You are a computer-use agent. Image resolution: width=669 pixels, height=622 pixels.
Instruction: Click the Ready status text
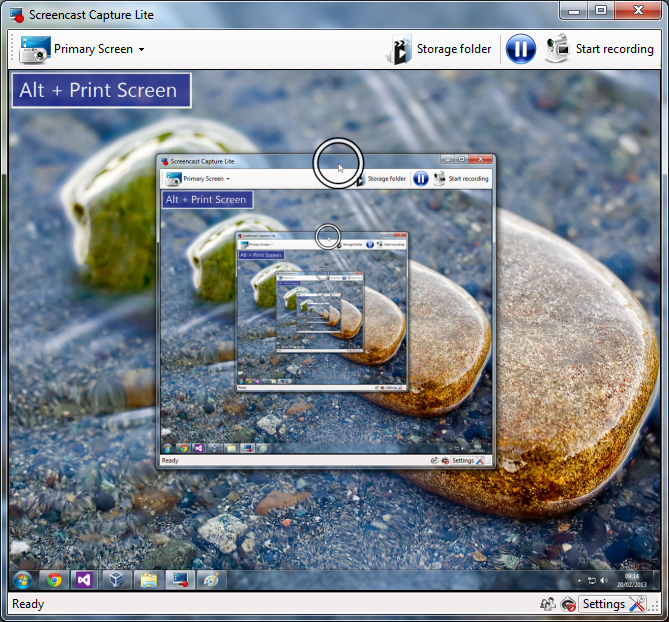[x=28, y=604]
